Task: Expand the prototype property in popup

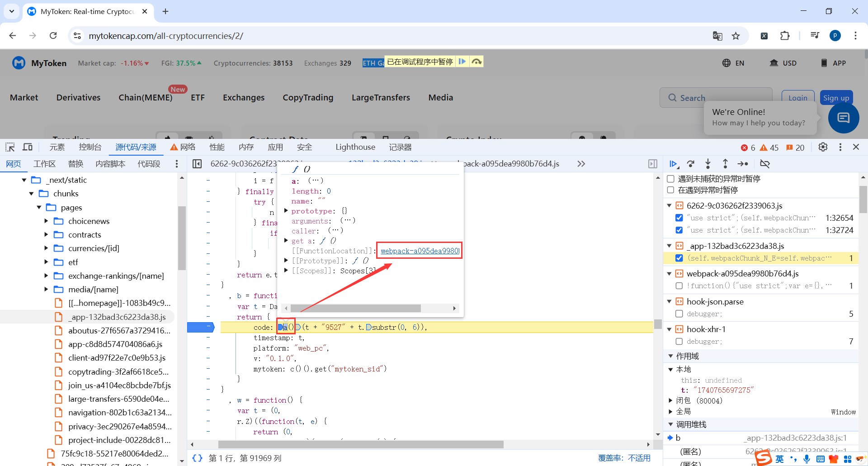Action: tap(286, 211)
